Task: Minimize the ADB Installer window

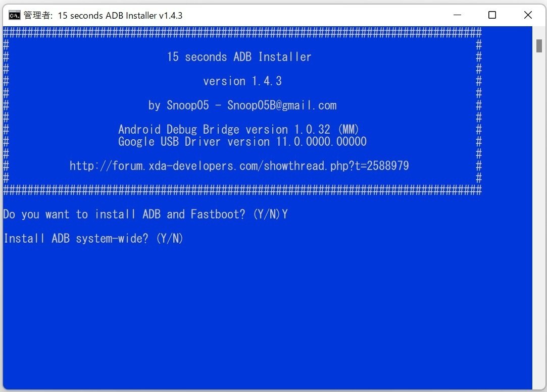Action: click(457, 15)
